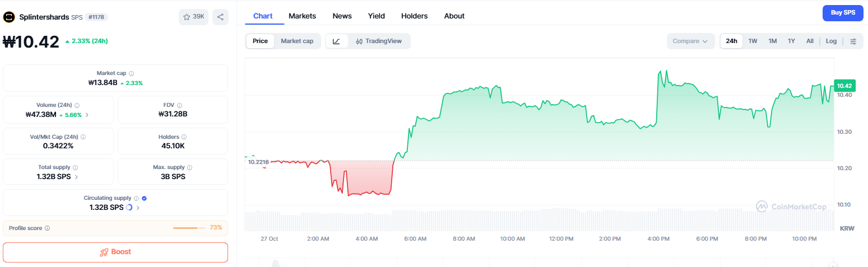Expand Total supply details chevron
This screenshot has width=868, height=267.
(x=76, y=177)
